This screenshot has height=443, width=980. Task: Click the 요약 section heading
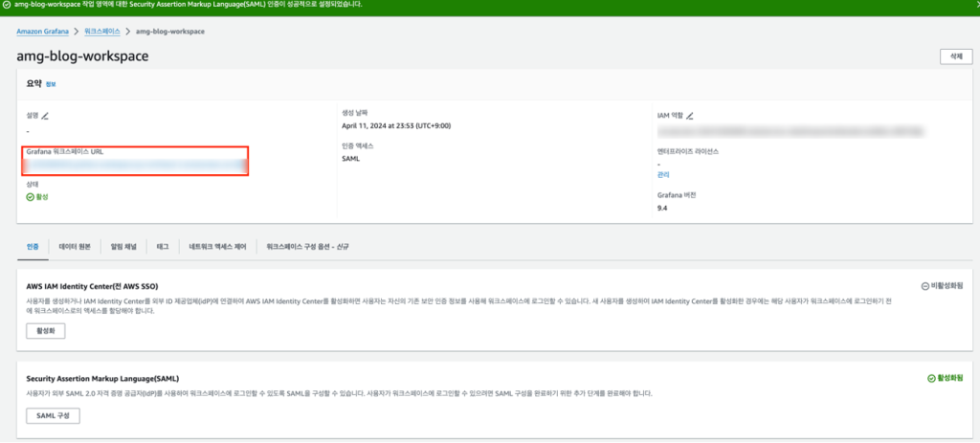(34, 83)
